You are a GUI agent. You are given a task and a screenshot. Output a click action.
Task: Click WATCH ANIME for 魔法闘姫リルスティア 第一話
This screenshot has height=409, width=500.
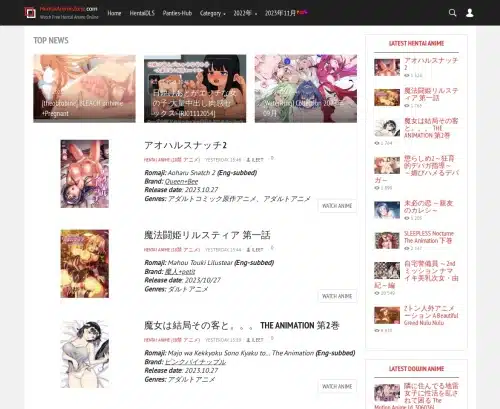pyautogui.click(x=337, y=296)
